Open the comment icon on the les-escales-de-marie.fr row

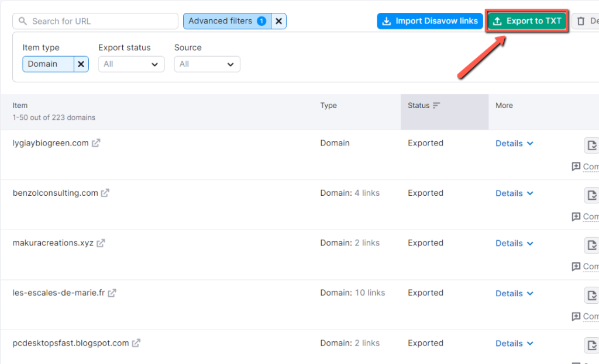[x=577, y=316]
